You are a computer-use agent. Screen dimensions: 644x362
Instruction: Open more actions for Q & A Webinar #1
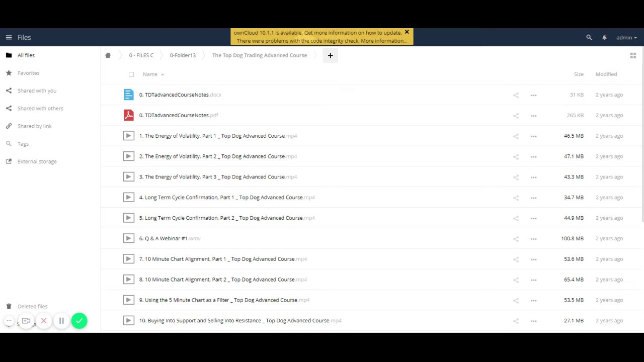tap(533, 239)
